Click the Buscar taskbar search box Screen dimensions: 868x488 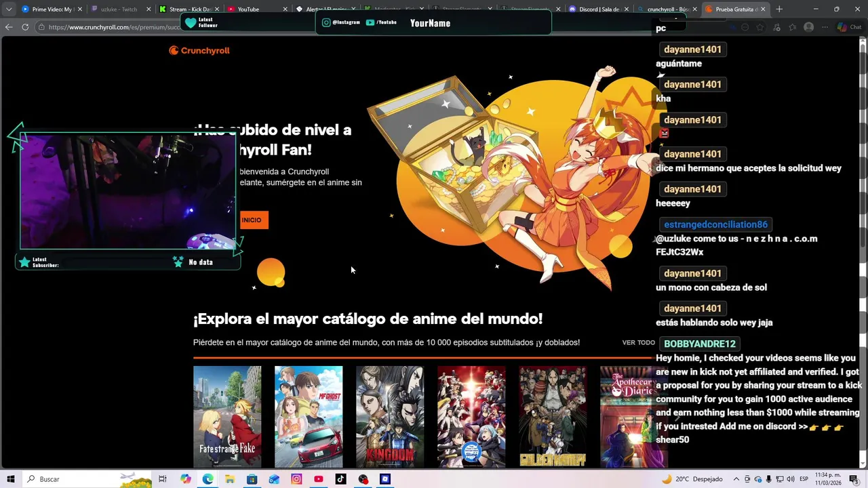[x=88, y=479]
